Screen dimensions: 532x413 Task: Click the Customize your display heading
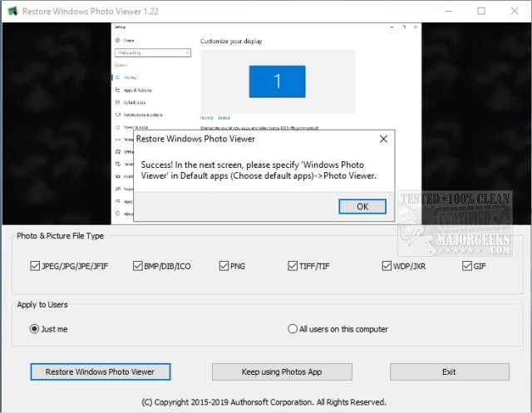pos(231,41)
